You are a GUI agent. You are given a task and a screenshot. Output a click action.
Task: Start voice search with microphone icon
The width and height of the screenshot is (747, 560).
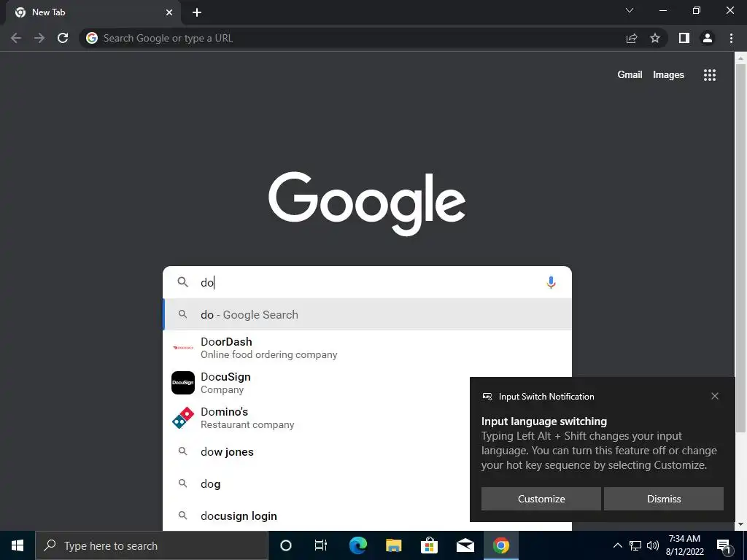point(551,282)
